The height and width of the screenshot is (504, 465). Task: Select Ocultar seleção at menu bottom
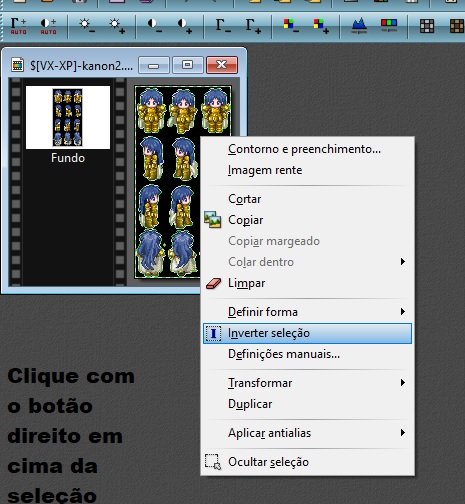(307, 462)
